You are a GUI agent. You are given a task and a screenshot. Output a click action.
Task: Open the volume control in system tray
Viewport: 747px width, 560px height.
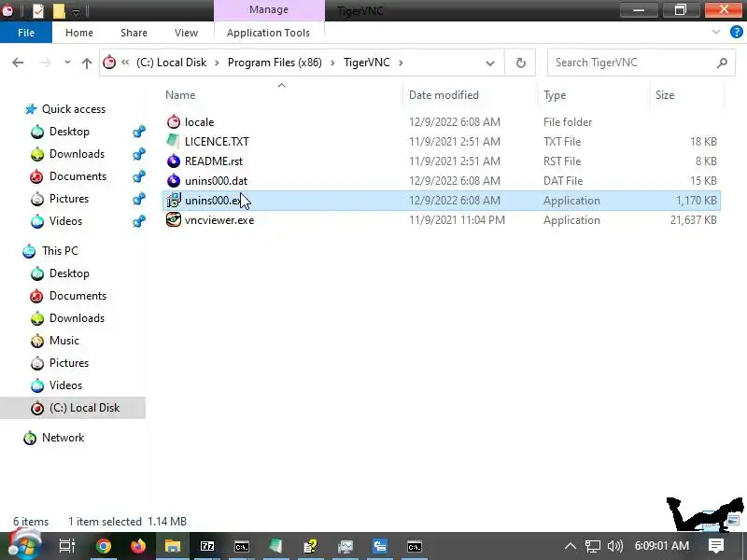click(x=615, y=546)
